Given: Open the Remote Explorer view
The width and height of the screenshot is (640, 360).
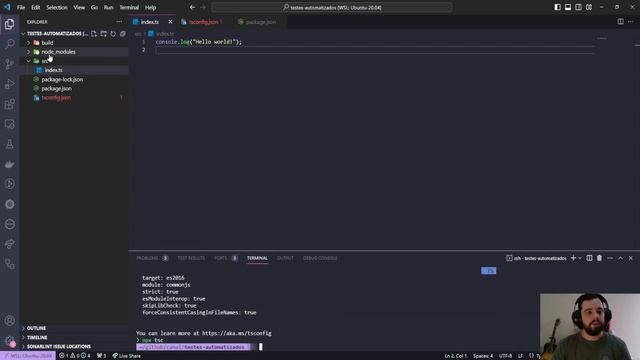Looking at the screenshot, I should (9, 124).
